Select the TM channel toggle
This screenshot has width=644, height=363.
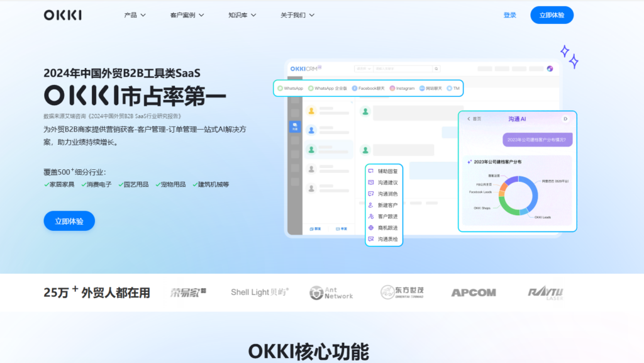pos(450,88)
